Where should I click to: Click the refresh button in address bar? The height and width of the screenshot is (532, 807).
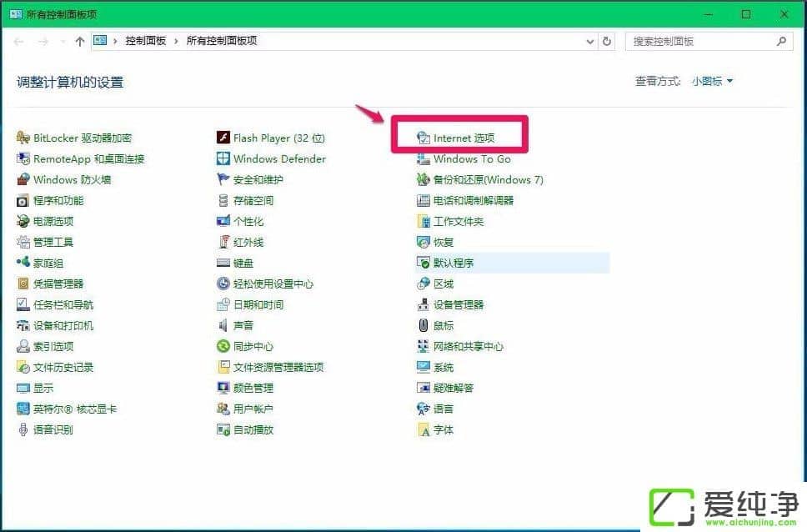608,41
